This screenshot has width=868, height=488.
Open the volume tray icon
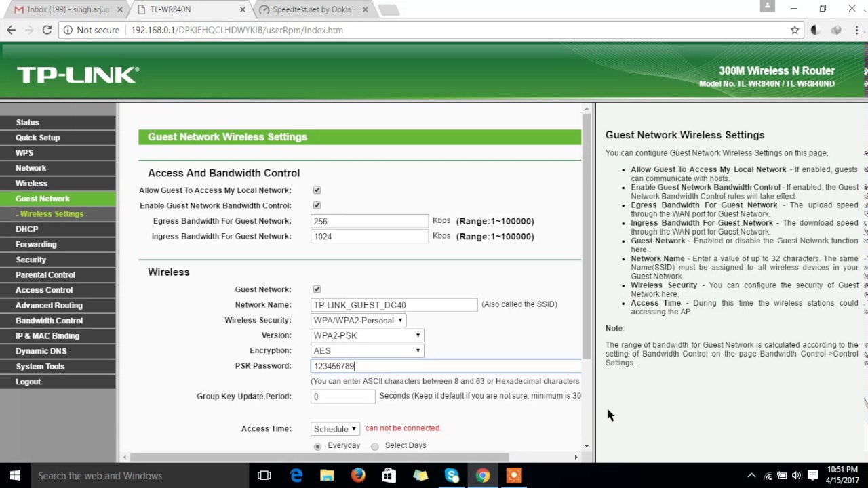(796, 476)
